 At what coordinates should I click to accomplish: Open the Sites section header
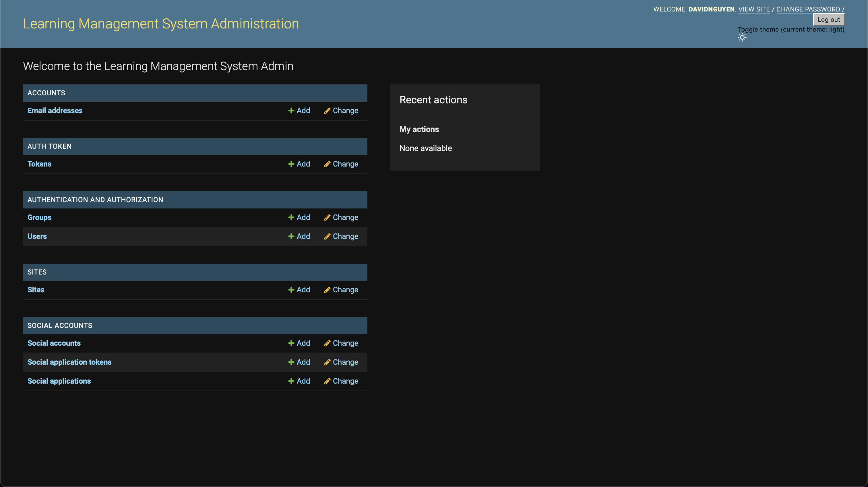(37, 272)
